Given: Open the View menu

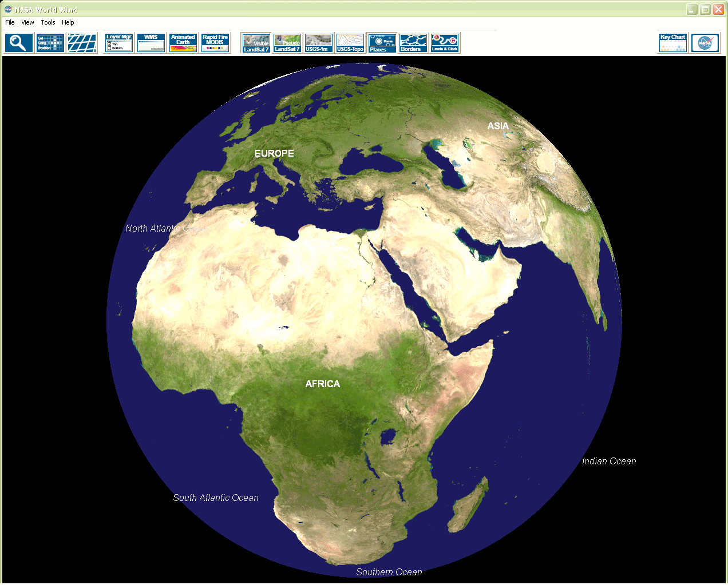Looking at the screenshot, I should (x=27, y=22).
